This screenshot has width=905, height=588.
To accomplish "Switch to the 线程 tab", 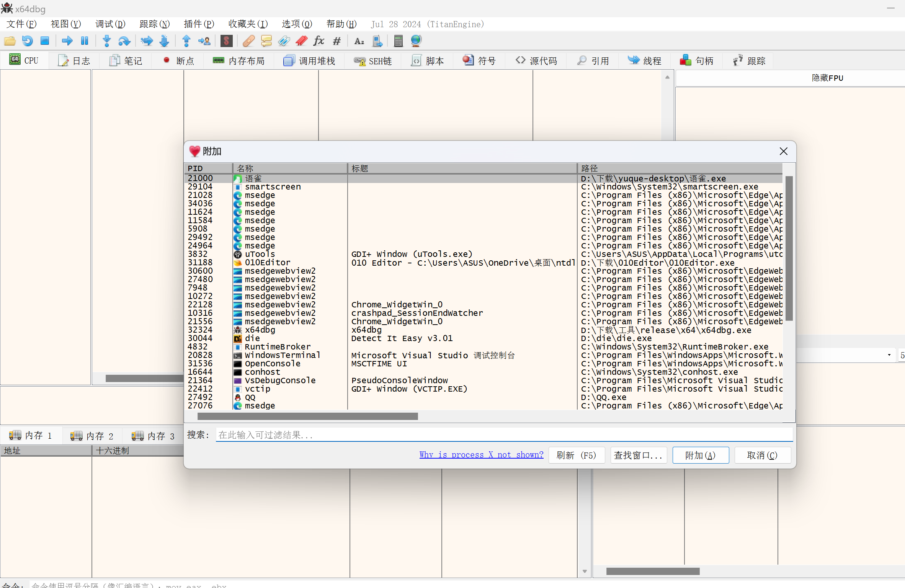I will pyautogui.click(x=645, y=60).
